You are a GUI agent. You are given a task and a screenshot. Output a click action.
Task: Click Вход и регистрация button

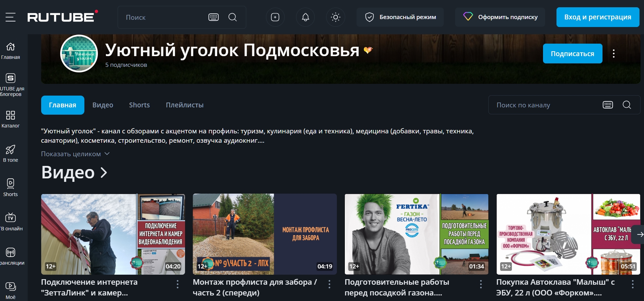(x=597, y=17)
